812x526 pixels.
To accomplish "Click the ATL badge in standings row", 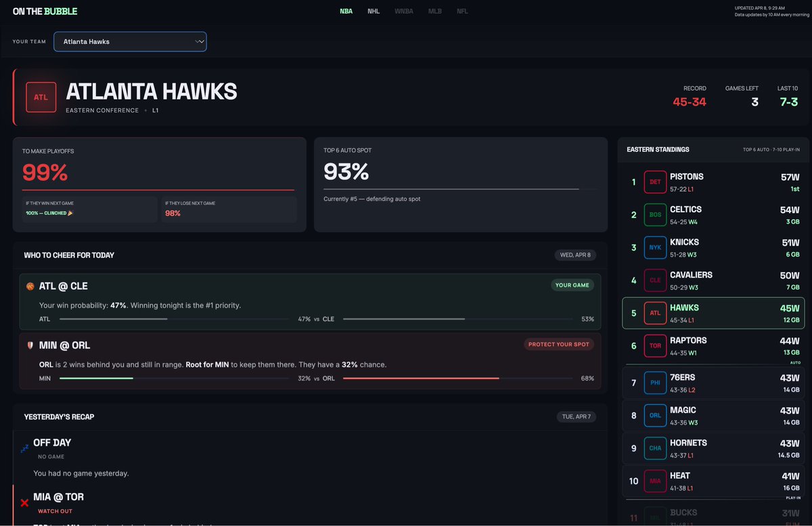I will pos(655,313).
